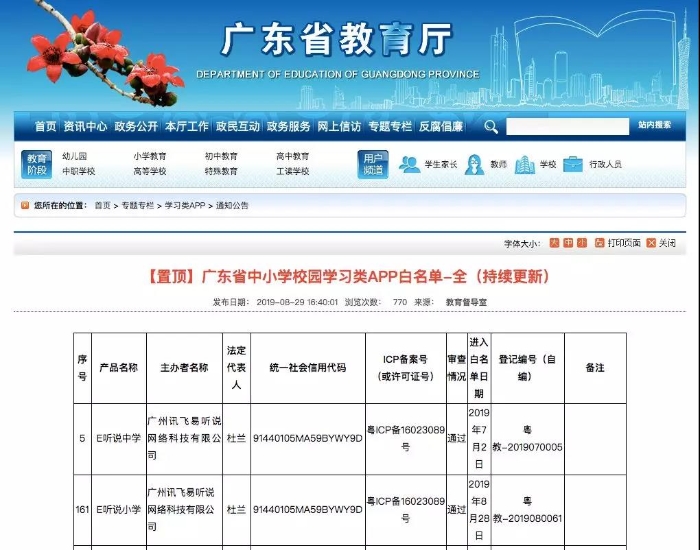Select small font size icon
700x550 pixels.
pyautogui.click(x=582, y=243)
